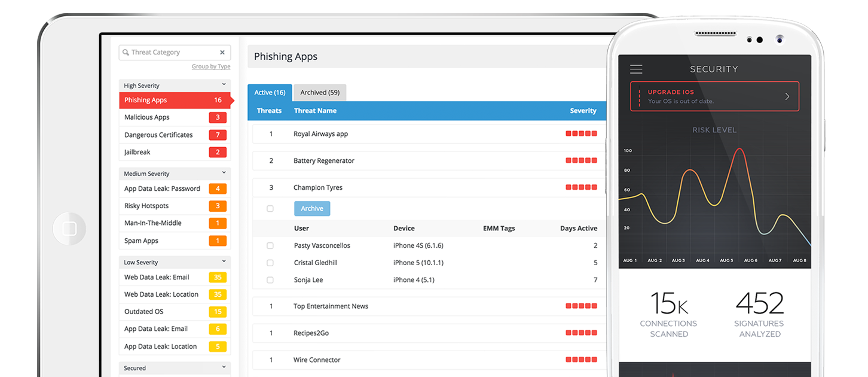868x377 pixels.
Task: Clear the Threat Category search with the X icon
Action: 222,53
